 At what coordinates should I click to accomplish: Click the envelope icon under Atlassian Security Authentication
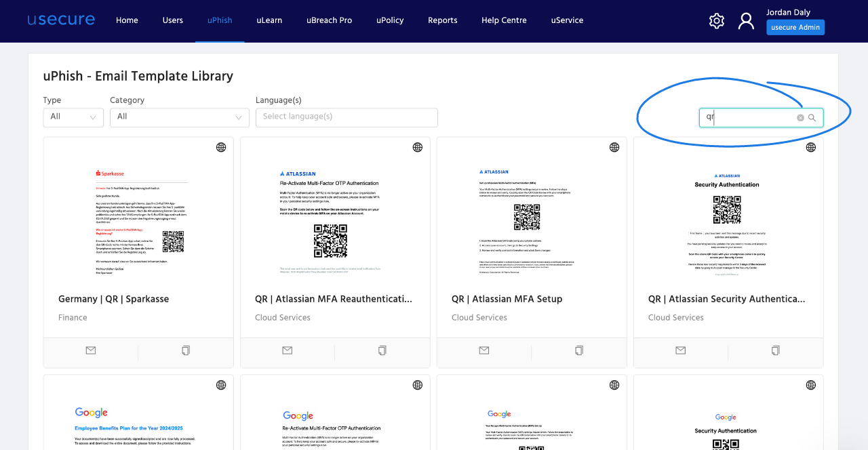(680, 350)
